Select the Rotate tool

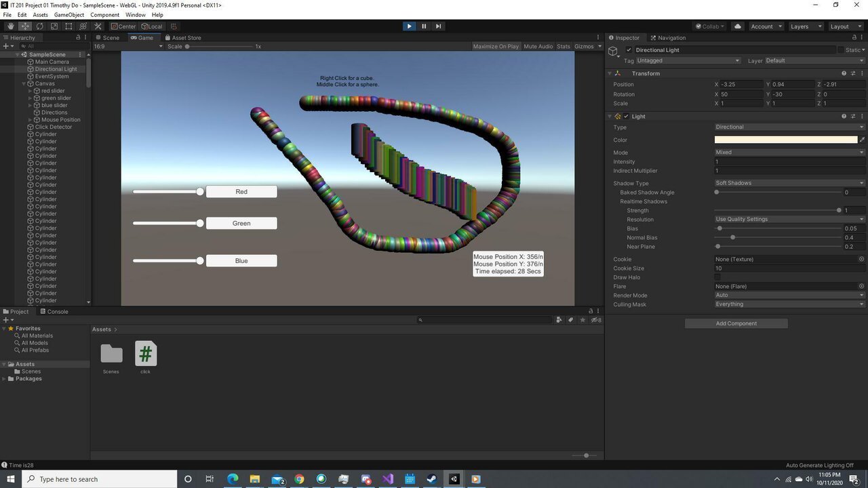pyautogui.click(x=39, y=26)
